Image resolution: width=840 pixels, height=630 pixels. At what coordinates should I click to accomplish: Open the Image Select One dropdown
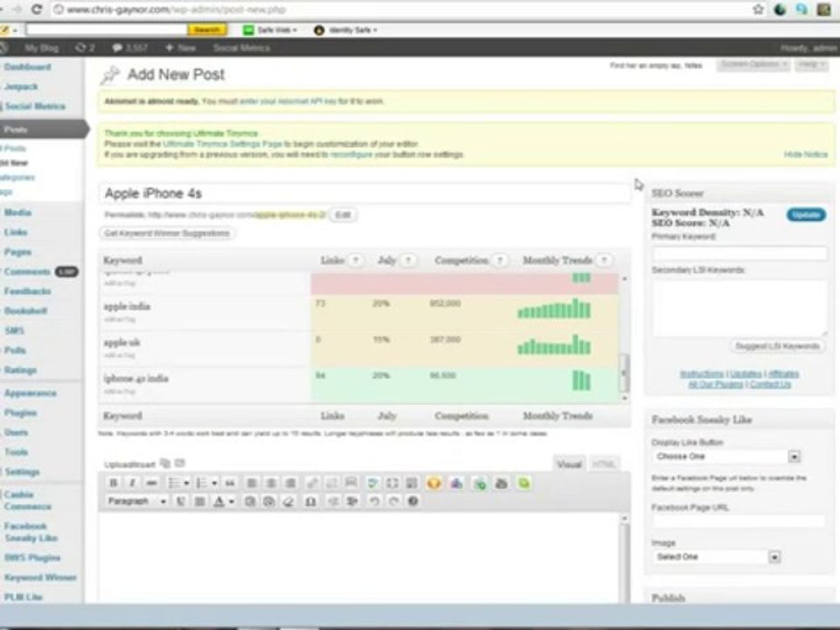click(x=717, y=557)
